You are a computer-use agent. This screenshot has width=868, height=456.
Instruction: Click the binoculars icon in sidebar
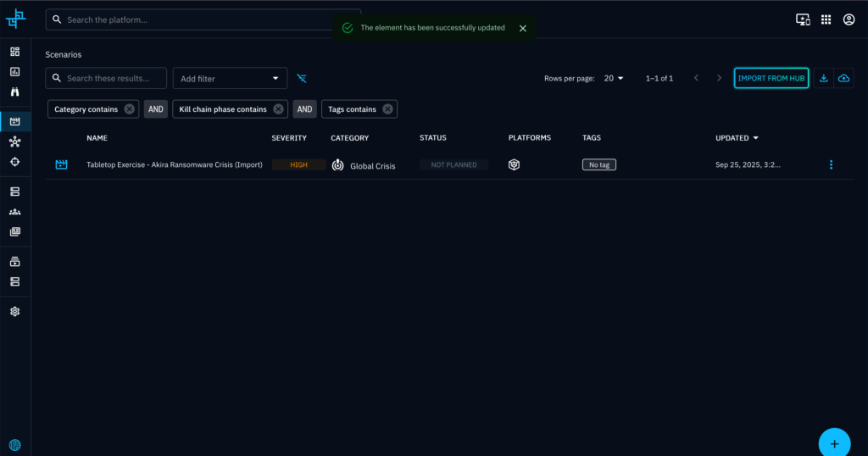[14, 92]
